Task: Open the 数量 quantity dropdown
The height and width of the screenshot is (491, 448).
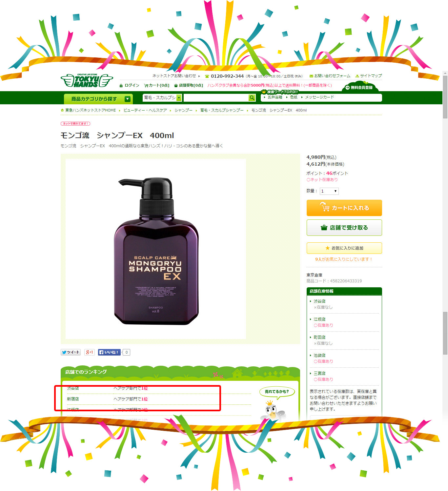Action: coord(329,191)
